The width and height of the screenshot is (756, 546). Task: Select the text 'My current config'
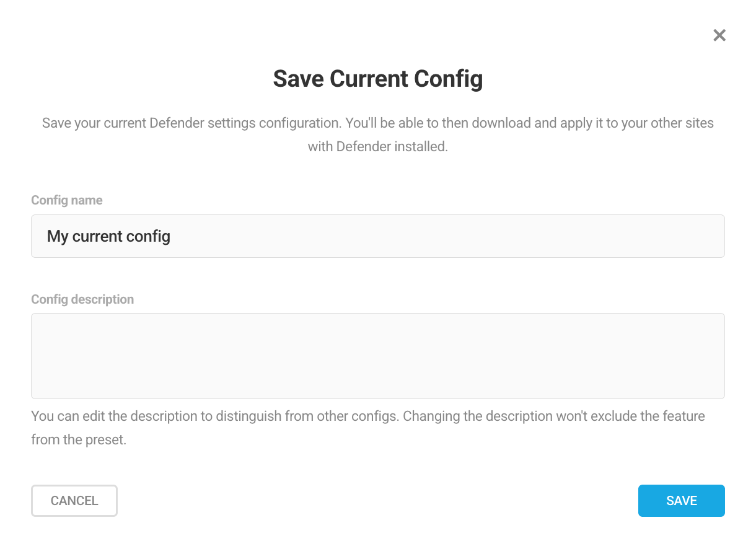click(x=108, y=236)
